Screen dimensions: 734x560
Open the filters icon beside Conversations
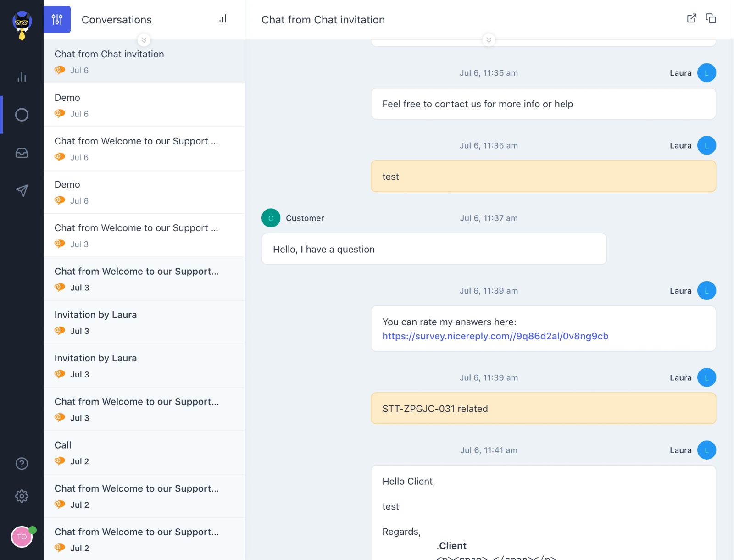57,19
